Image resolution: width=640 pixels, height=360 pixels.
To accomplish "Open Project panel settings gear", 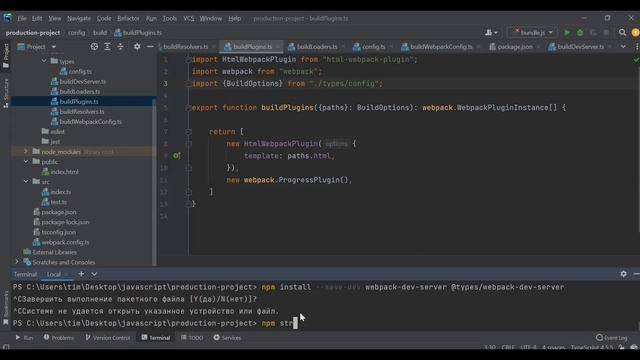I will coord(137,47).
